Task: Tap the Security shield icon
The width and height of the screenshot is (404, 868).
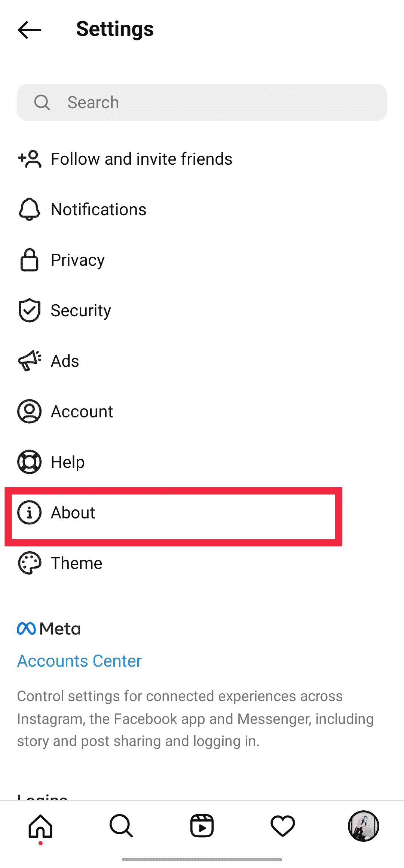Action: [x=29, y=310]
